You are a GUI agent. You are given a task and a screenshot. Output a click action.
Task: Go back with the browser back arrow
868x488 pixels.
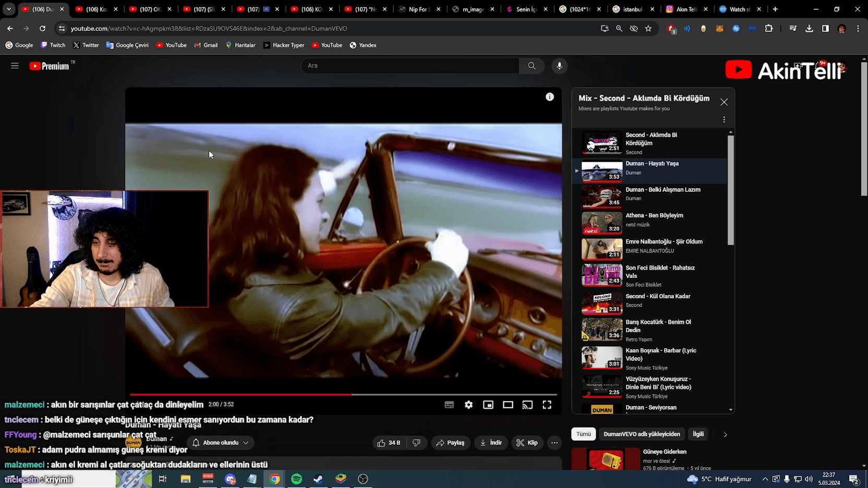tap(10, 29)
